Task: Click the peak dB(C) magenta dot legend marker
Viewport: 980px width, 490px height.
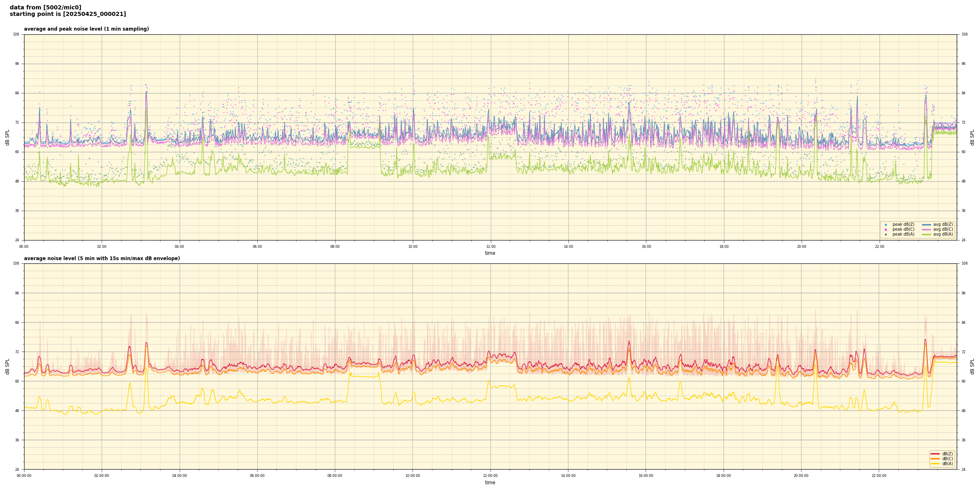Action: [x=886, y=229]
